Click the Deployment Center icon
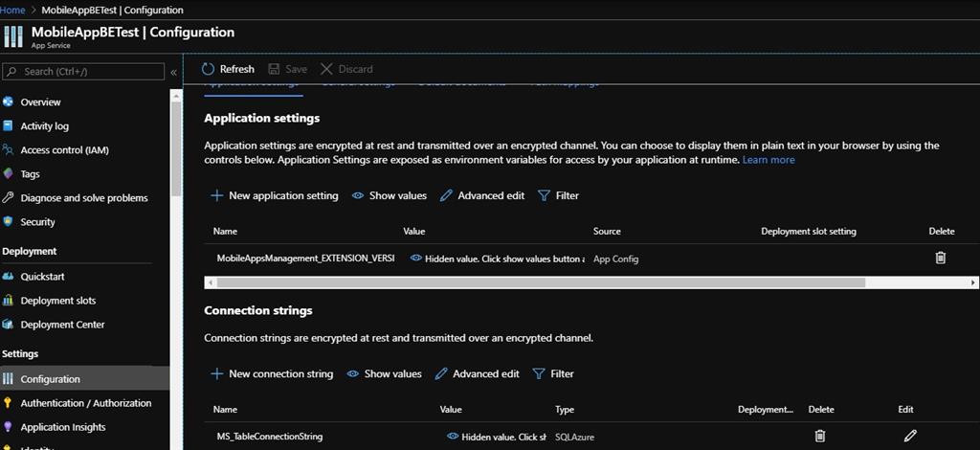Viewport: 980px width, 450px height. point(8,325)
